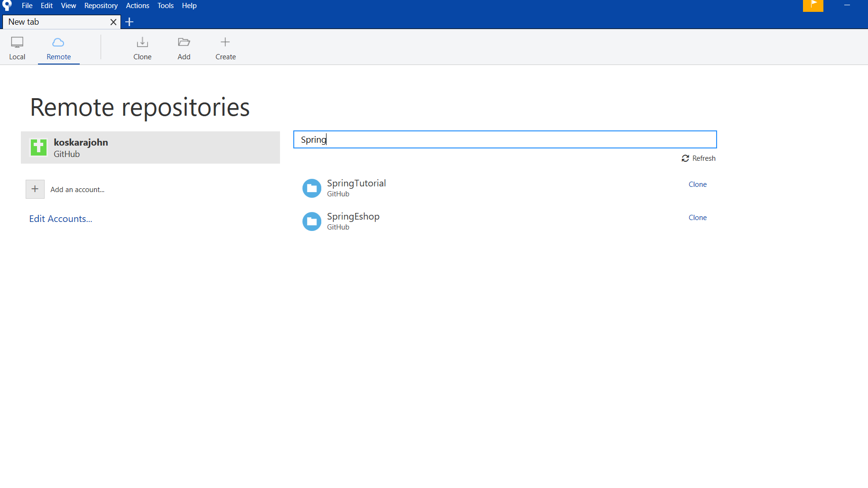Select the koskarajohn GitHub account

150,147
